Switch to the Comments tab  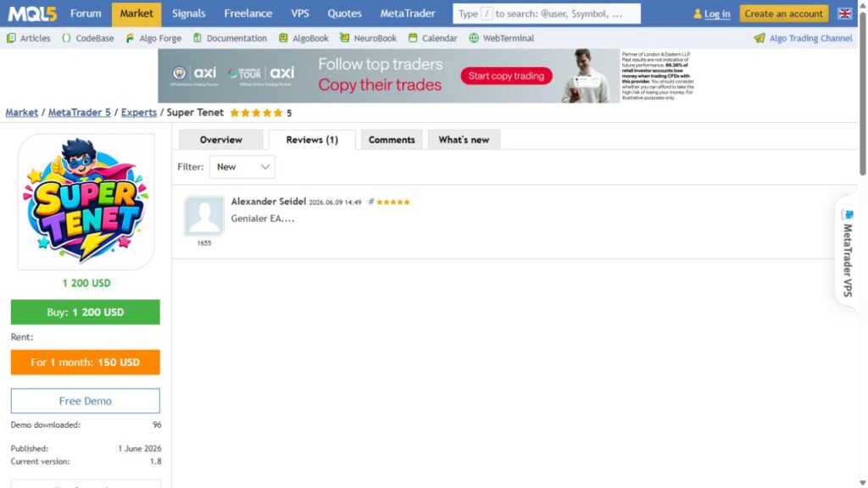point(392,140)
